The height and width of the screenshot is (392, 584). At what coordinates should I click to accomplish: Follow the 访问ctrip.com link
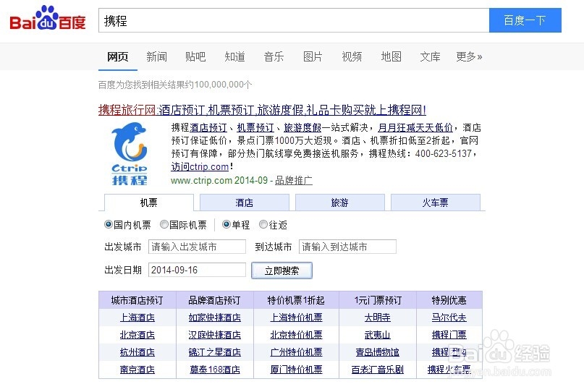(x=200, y=167)
